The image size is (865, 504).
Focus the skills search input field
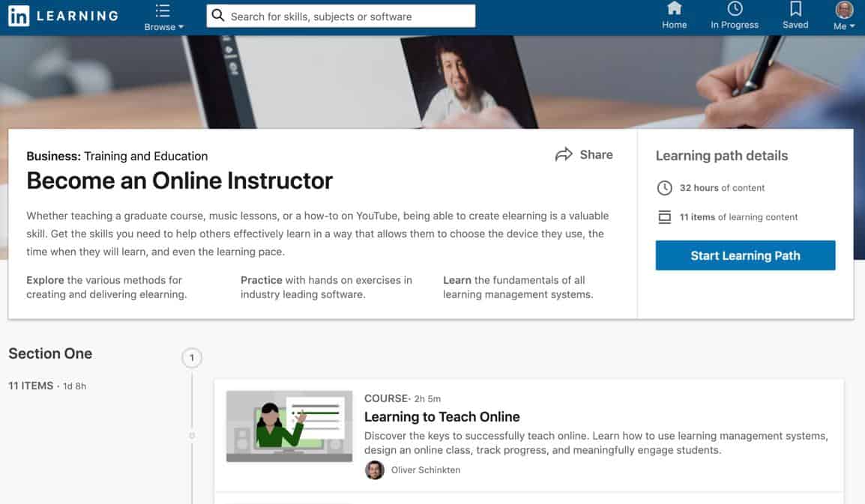pyautogui.click(x=349, y=16)
